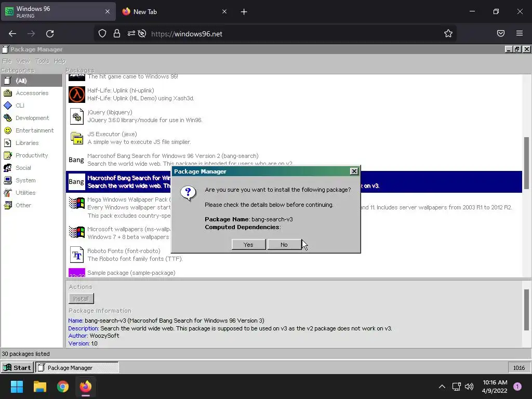Open the File menu
The image size is (532, 399).
click(7, 61)
